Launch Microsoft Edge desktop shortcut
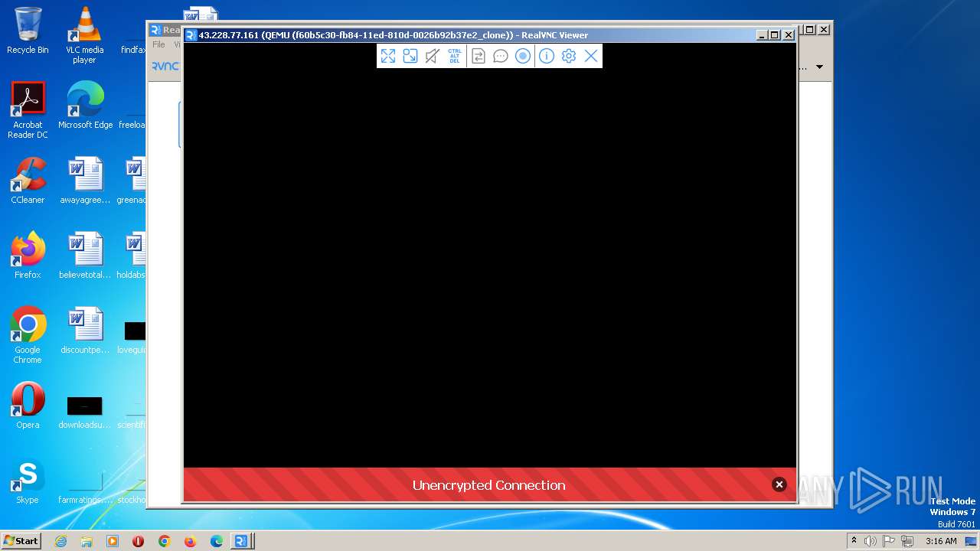Image resolution: width=980 pixels, height=551 pixels. (x=85, y=106)
